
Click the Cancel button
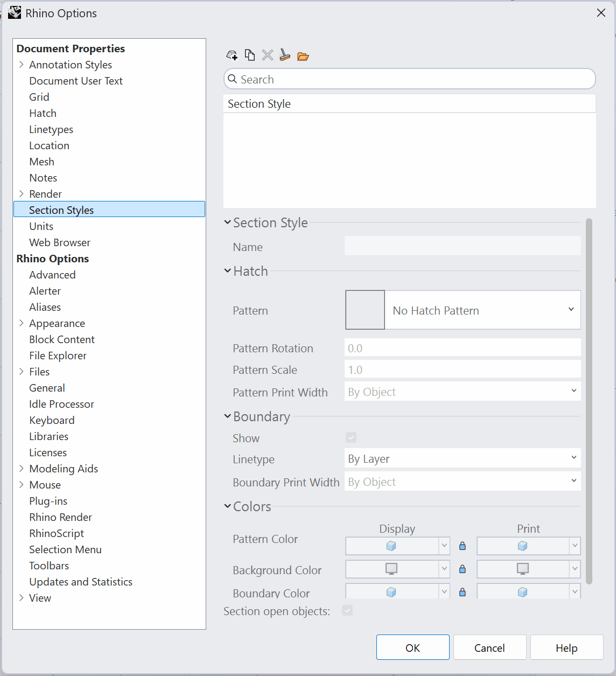coord(489,647)
